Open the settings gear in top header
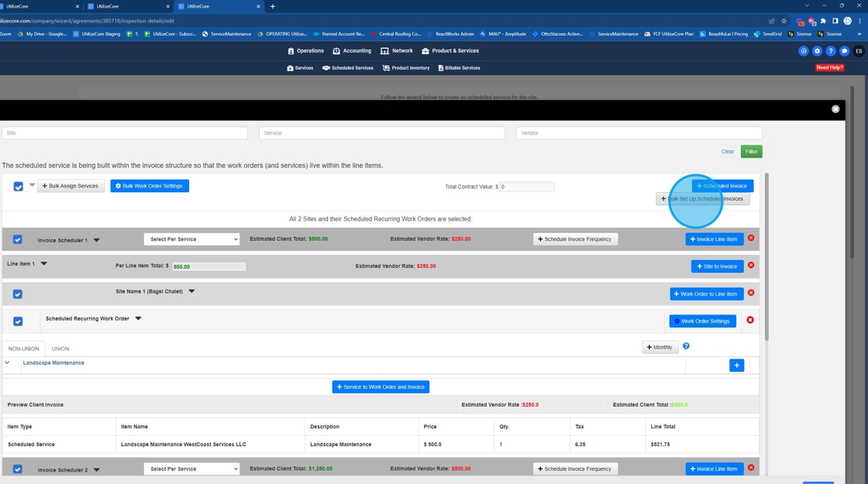This screenshot has width=868, height=484. [x=817, y=51]
